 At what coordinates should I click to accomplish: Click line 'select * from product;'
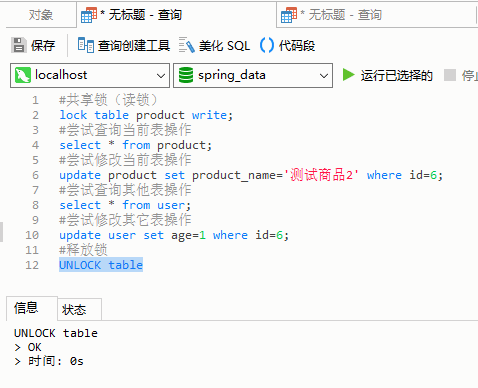click(135, 145)
